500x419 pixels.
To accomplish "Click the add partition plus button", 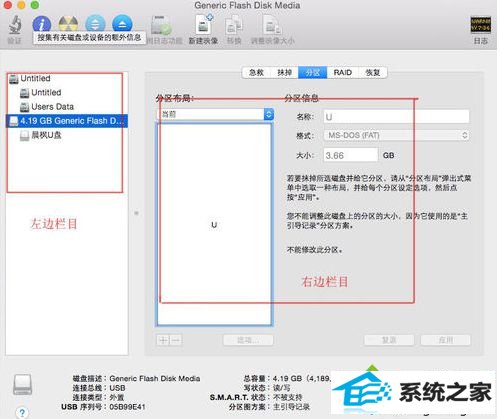I will tap(163, 340).
